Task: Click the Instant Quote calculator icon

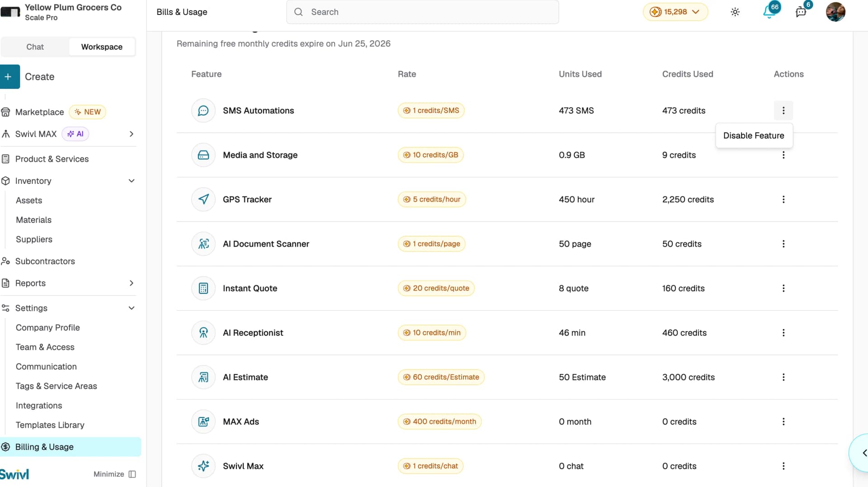Action: pos(203,288)
